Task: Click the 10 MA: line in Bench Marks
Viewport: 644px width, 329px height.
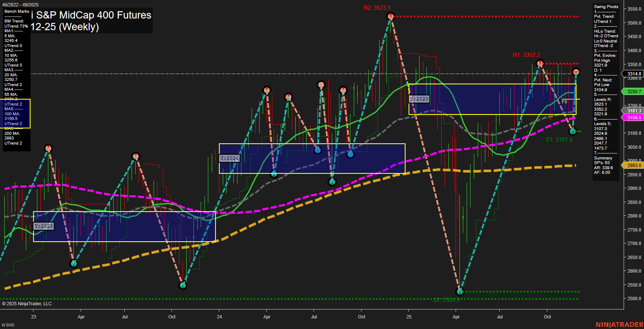Action: (x=11, y=55)
